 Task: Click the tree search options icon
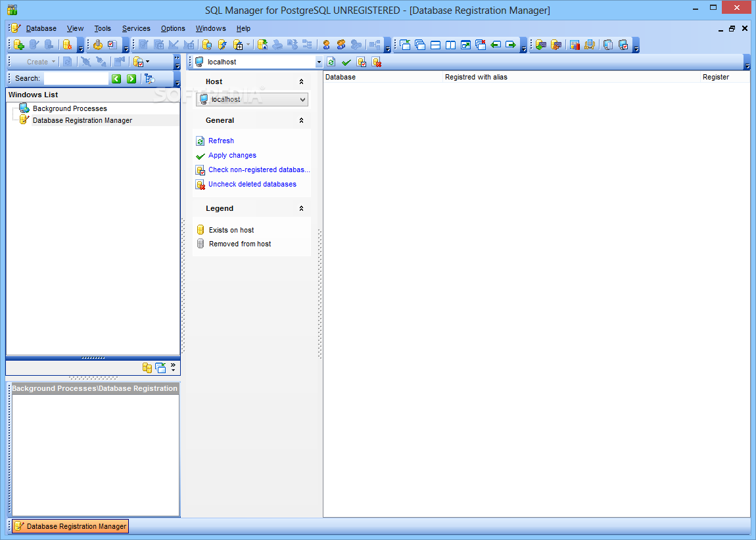(149, 79)
